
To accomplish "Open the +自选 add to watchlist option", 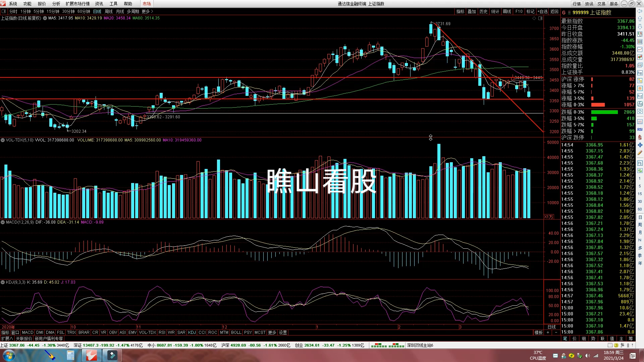I will [x=542, y=11].
